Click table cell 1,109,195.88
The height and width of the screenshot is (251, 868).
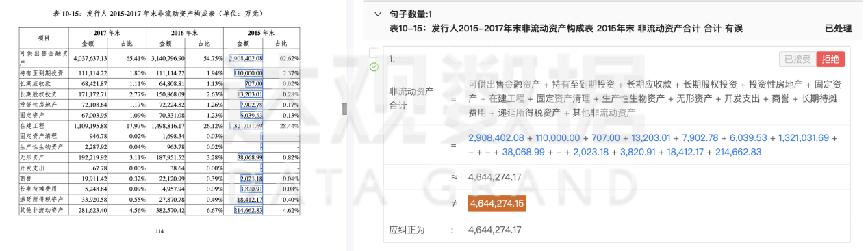point(91,127)
